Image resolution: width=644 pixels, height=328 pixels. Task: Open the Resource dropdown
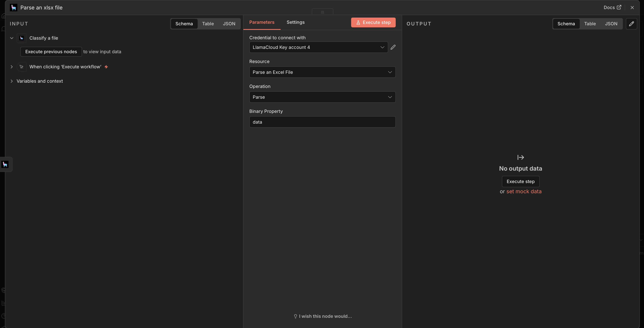[322, 72]
